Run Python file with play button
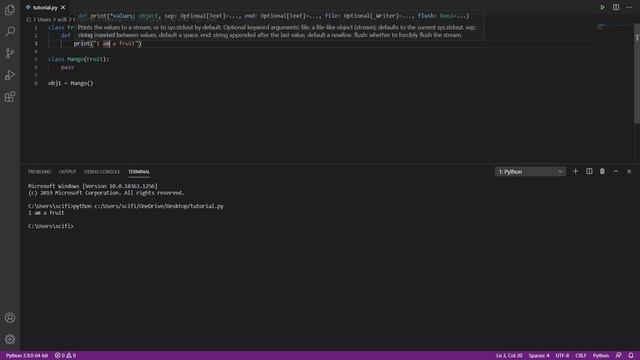 click(x=602, y=7)
